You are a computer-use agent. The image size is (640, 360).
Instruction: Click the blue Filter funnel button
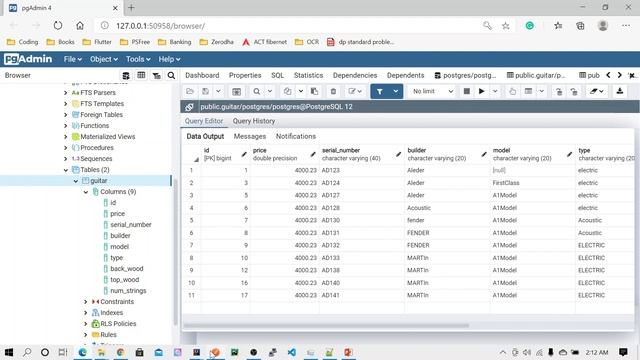pos(380,91)
